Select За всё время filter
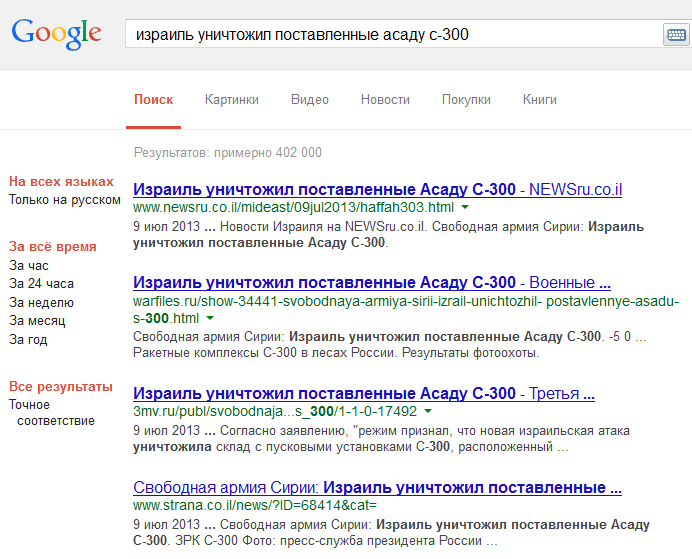 pos(53,247)
